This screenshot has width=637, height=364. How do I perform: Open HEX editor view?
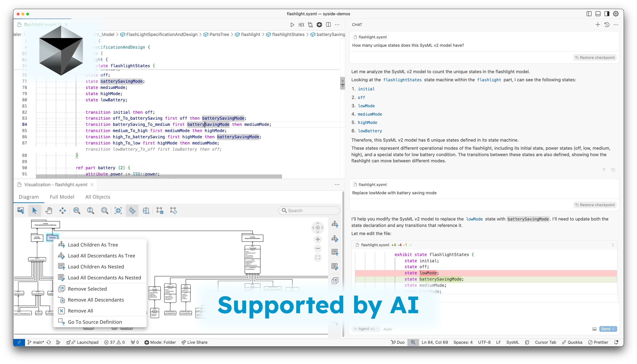point(301,25)
